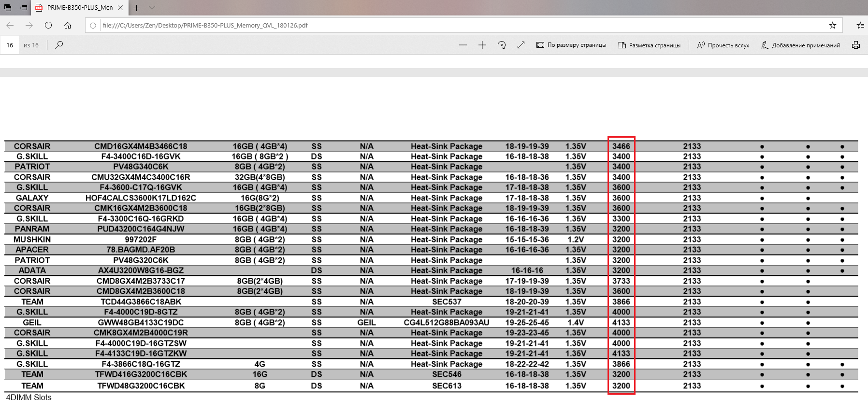868x400 pixels.
Task: Click the PANRAM vendor cell
Action: click(x=32, y=229)
